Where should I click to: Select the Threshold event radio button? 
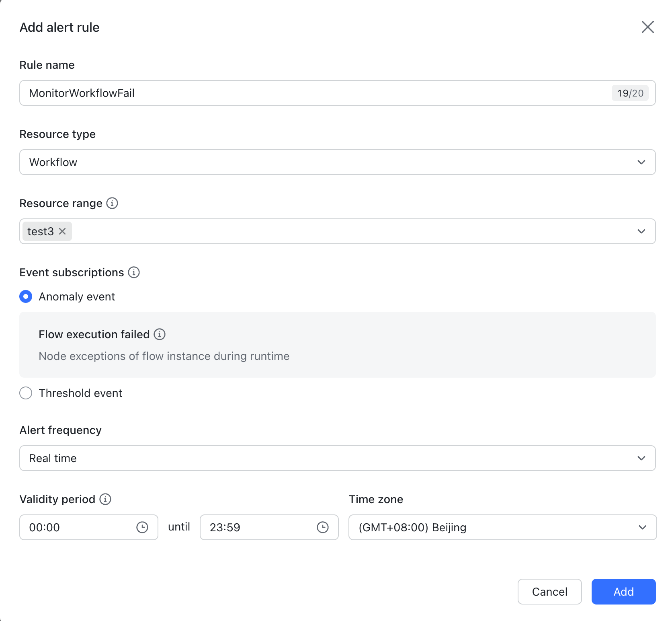click(26, 393)
